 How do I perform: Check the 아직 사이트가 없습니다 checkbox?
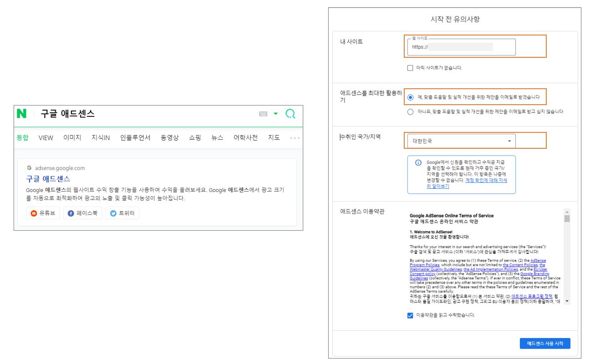(410, 68)
